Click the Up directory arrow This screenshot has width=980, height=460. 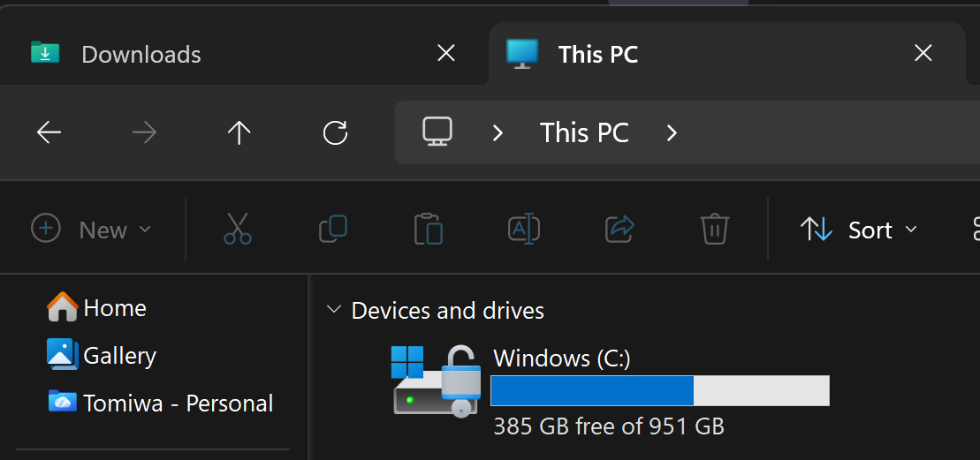tap(239, 132)
